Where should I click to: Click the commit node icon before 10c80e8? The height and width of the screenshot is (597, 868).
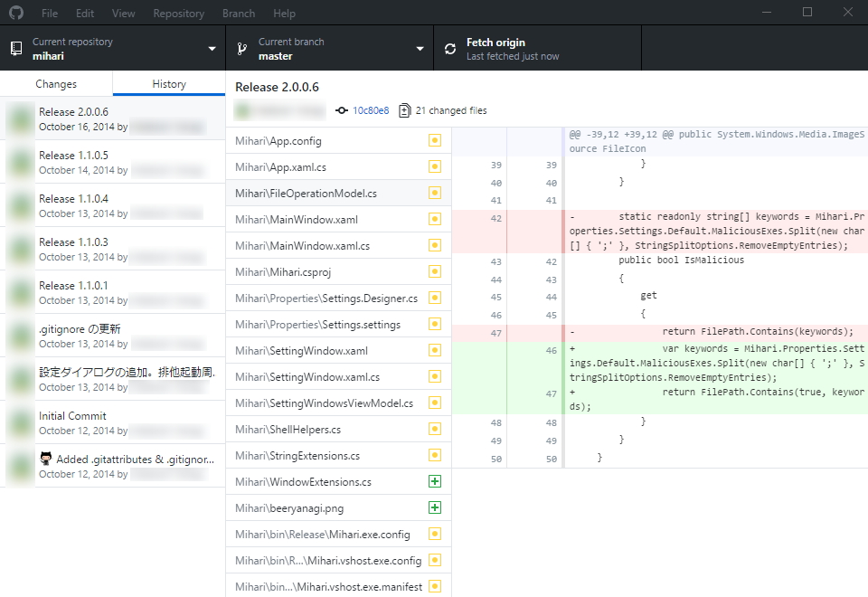342,110
